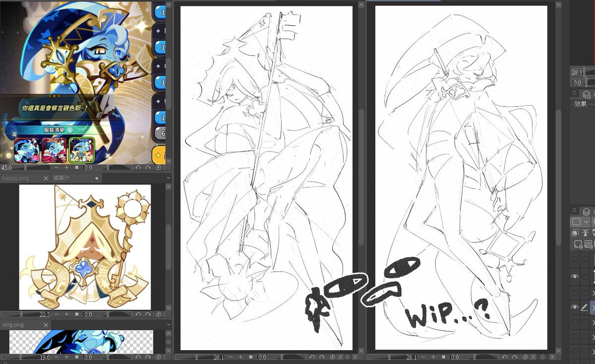Click the right canvas next arrow
Viewport: 595px width, 364px height.
552,357
